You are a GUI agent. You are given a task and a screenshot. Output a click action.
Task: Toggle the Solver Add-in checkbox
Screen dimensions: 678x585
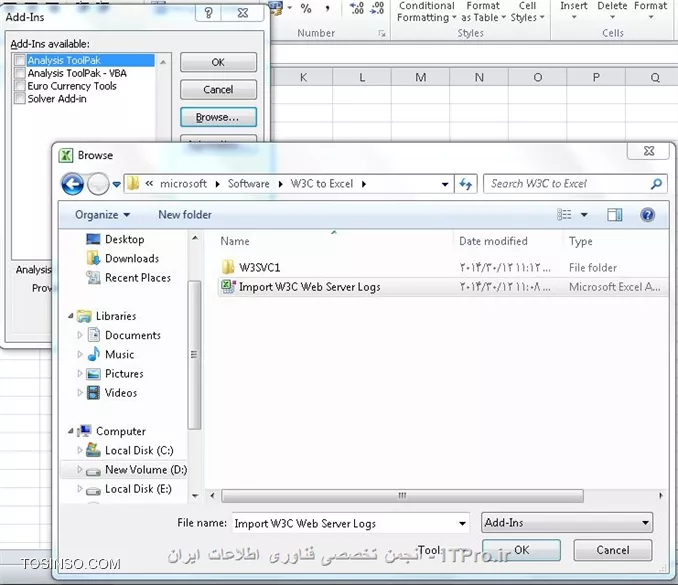pos(19,99)
